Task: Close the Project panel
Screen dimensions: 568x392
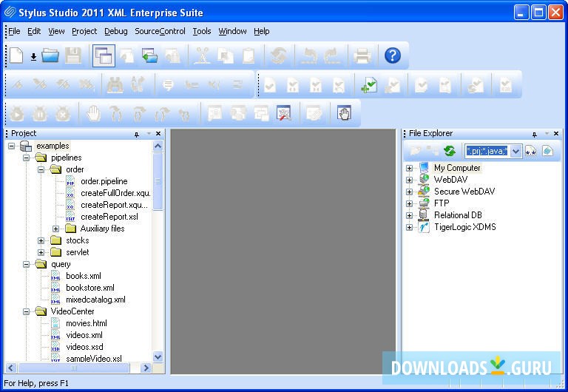Action: pos(158,134)
